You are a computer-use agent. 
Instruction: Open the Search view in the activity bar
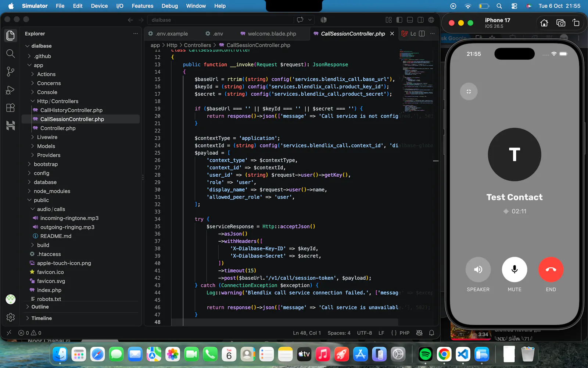10,54
